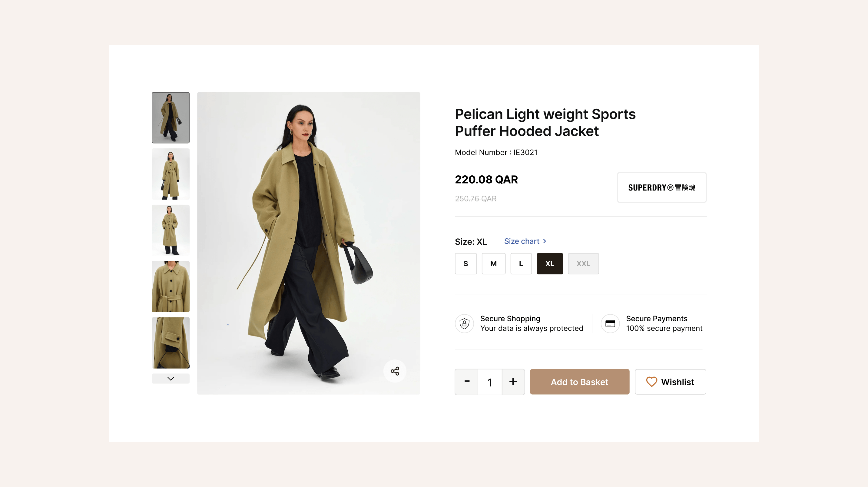Viewport: 868px width, 487px height.
Task: Click the Size chart arrow chevron
Action: [545, 241]
